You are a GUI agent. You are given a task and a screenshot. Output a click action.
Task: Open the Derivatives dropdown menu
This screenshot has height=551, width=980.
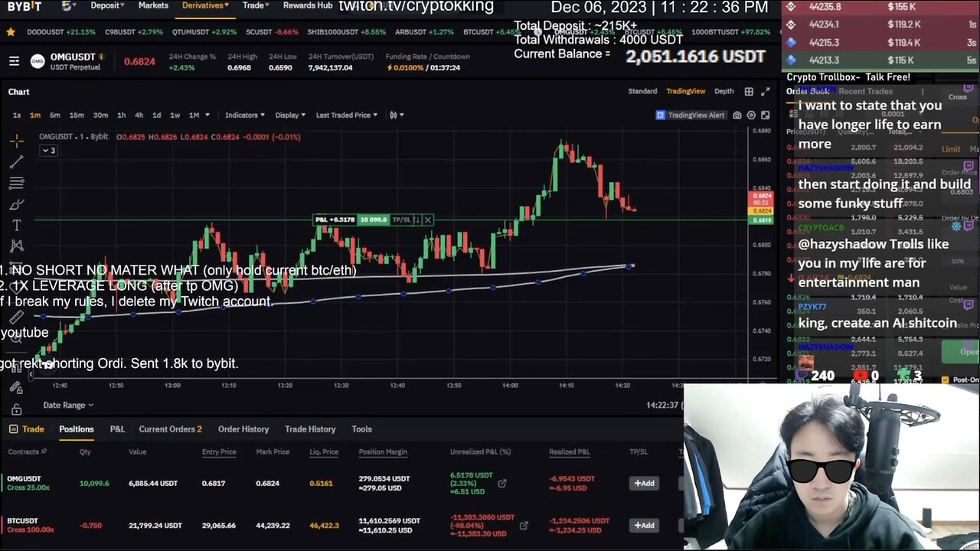click(205, 5)
